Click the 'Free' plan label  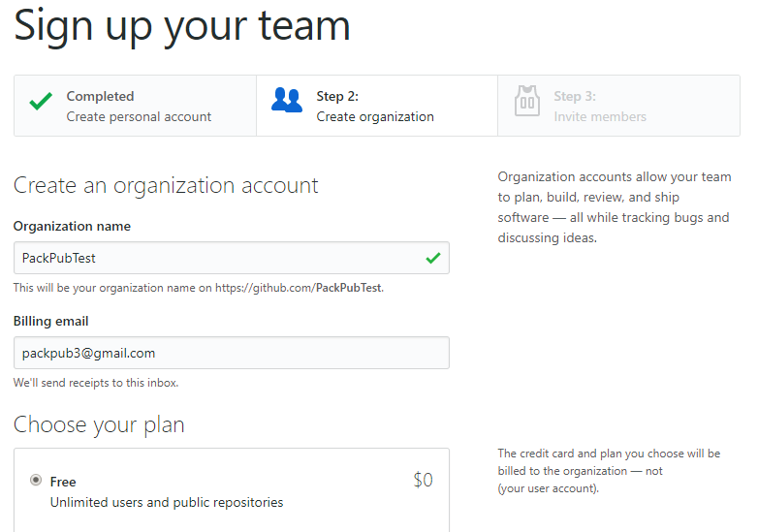tap(63, 482)
